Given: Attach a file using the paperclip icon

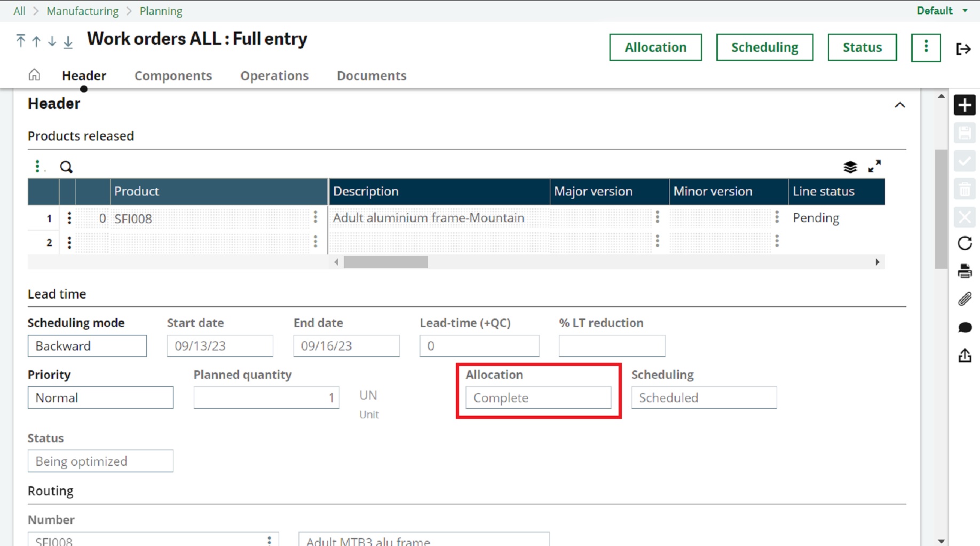Looking at the screenshot, I should click(x=965, y=299).
